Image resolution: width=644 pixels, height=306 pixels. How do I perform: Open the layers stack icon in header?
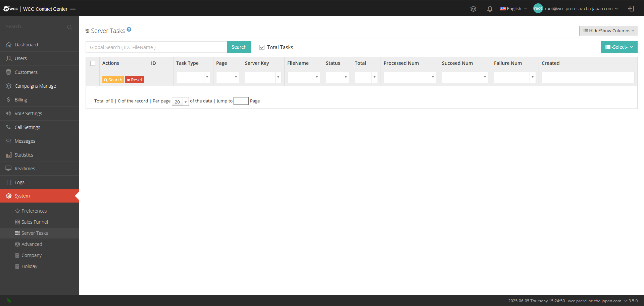click(x=473, y=9)
